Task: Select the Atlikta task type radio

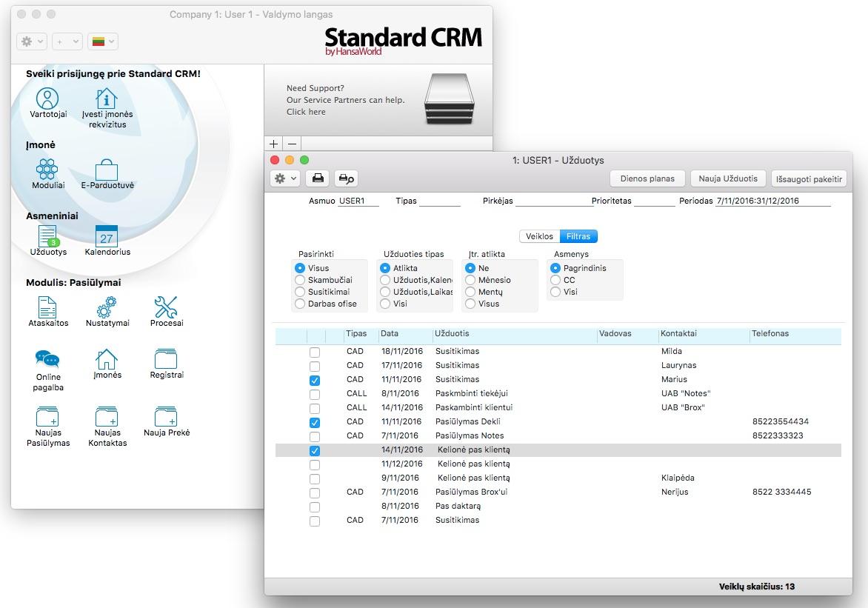Action: coord(385,268)
